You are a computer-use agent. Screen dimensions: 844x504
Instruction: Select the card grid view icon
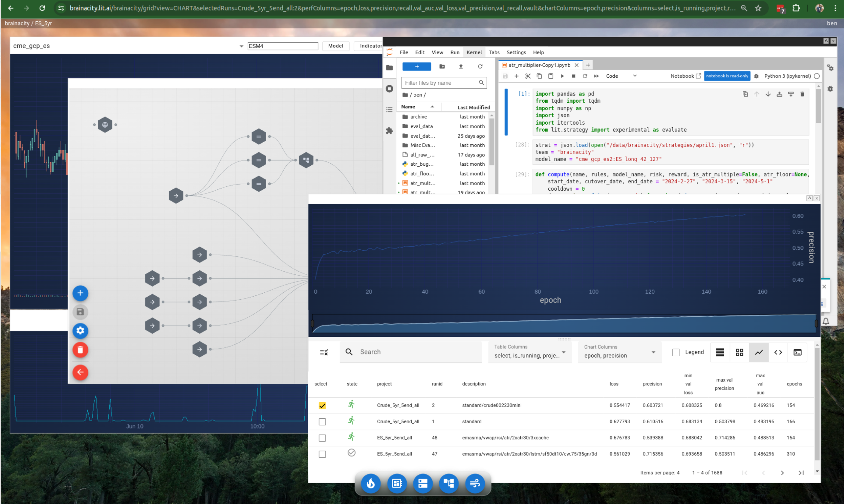pyautogui.click(x=739, y=352)
